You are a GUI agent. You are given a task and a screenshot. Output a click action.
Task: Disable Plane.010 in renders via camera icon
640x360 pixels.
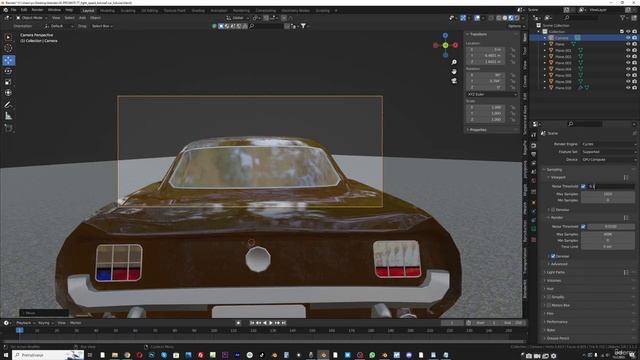pos(634,88)
